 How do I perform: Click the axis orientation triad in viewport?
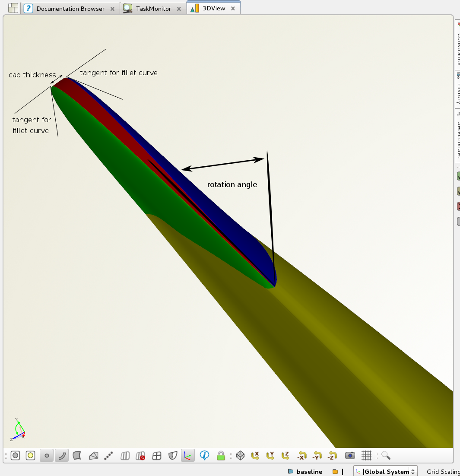click(18, 429)
